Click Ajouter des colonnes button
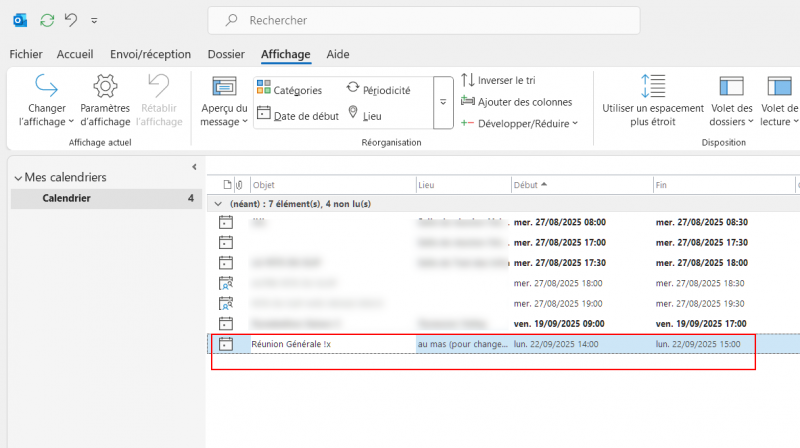The height and width of the screenshot is (448, 800). coord(516,101)
